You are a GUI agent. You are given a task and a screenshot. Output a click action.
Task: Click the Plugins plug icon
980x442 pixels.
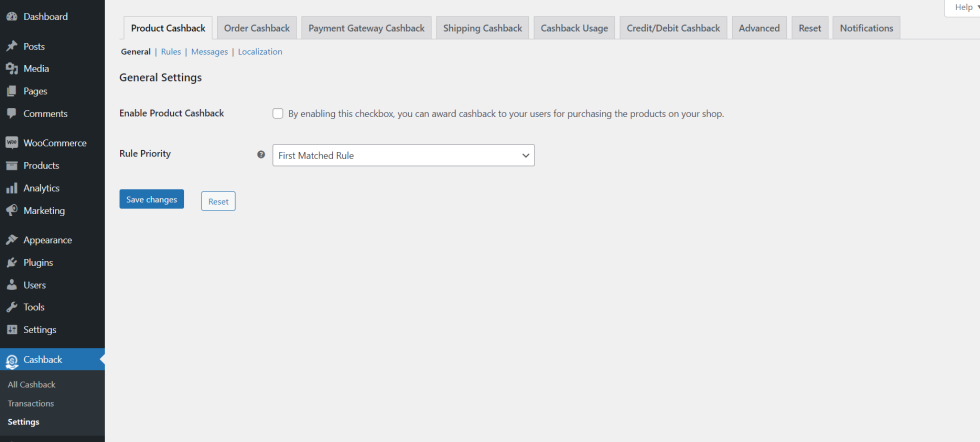(x=12, y=263)
